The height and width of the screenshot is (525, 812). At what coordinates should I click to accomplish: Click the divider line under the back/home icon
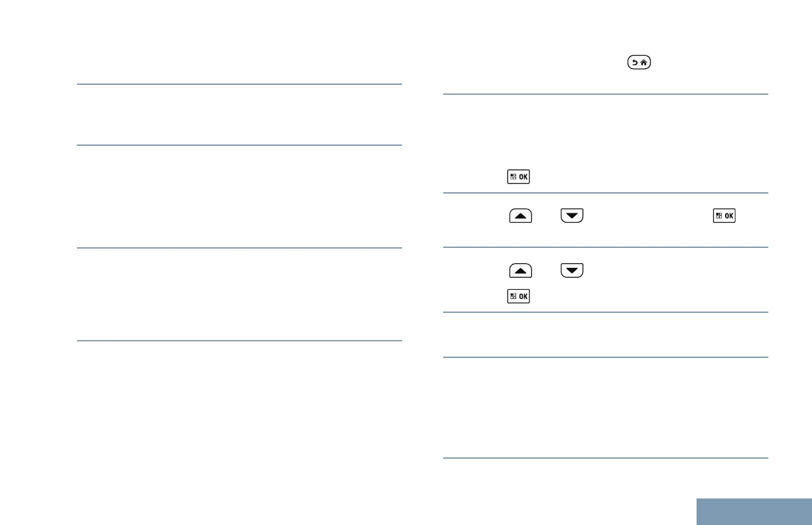(605, 94)
